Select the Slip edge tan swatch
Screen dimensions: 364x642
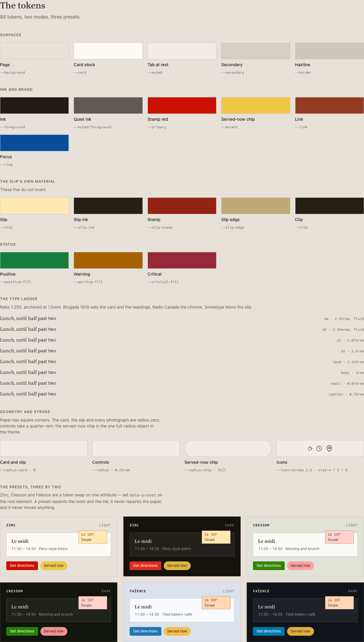[x=256, y=206]
